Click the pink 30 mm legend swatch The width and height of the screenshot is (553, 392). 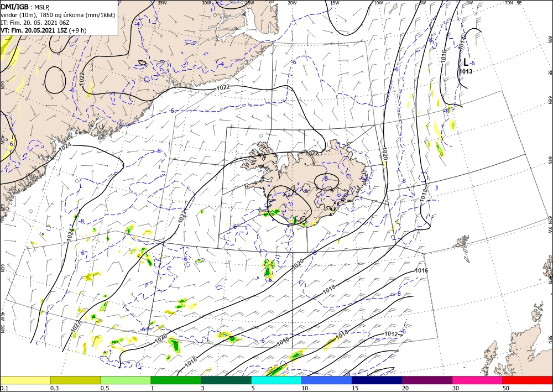tap(478, 380)
